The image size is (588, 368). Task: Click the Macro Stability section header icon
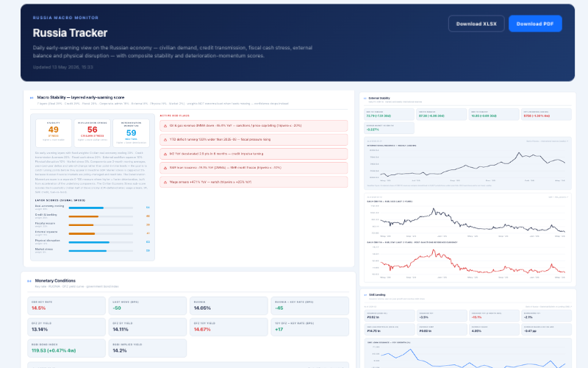(x=32, y=98)
